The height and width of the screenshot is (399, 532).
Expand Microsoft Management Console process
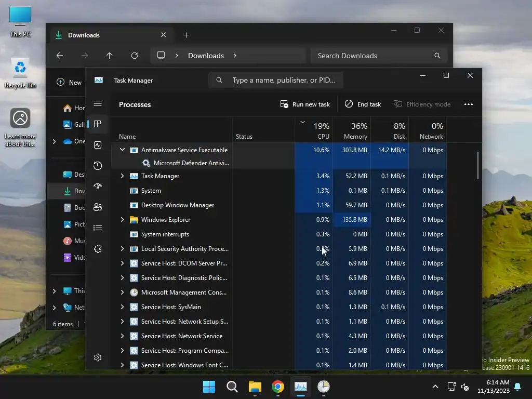[122, 292]
